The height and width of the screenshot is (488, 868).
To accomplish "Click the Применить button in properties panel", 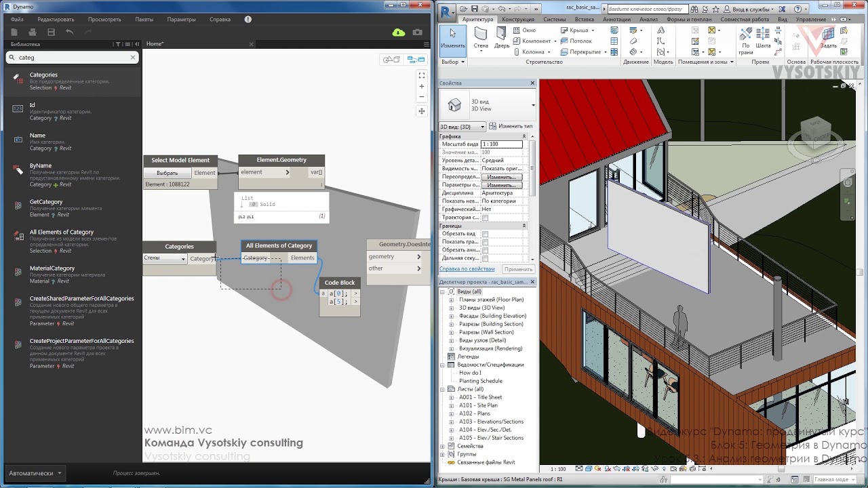I will tap(518, 269).
